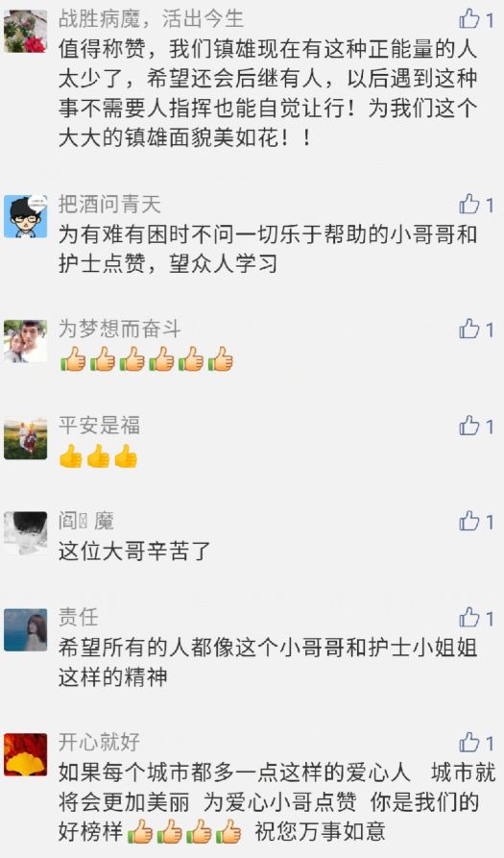Like the comment saying 这位大哥辛苦了

pos(469,522)
